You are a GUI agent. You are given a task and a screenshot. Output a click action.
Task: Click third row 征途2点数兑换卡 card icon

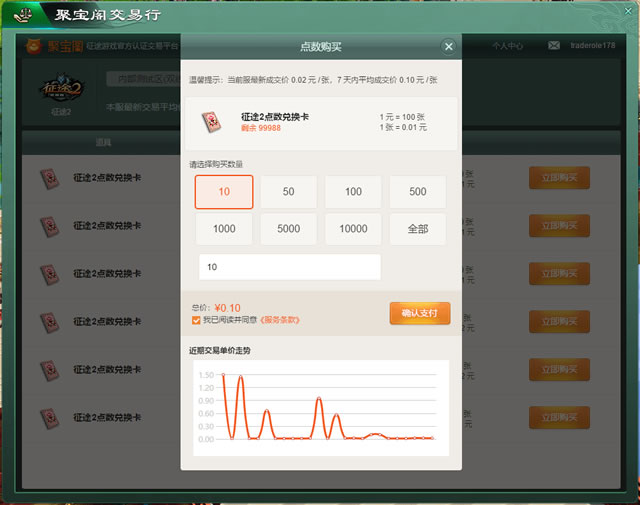point(50,275)
